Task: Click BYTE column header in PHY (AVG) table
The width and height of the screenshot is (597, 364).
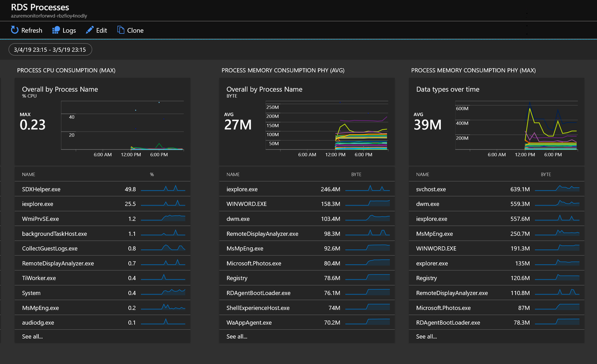Action: pos(356,175)
